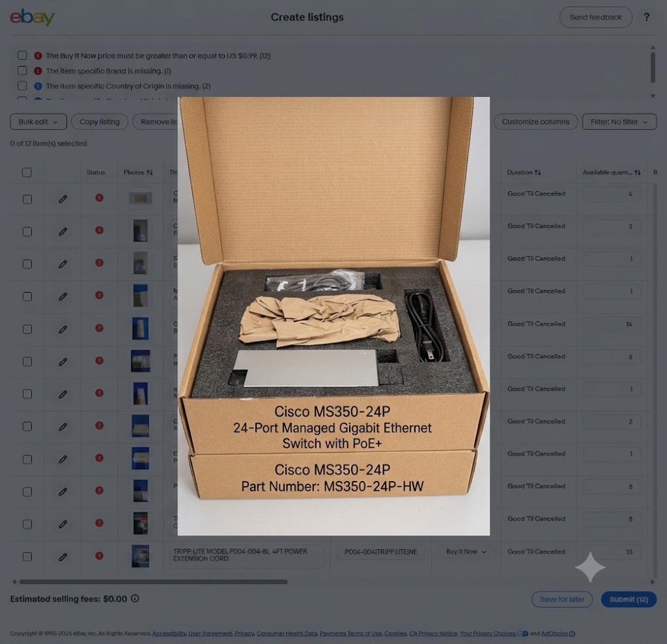Click the horizontal scrollbar thumb below the table
The height and width of the screenshot is (644, 667).
tap(153, 581)
